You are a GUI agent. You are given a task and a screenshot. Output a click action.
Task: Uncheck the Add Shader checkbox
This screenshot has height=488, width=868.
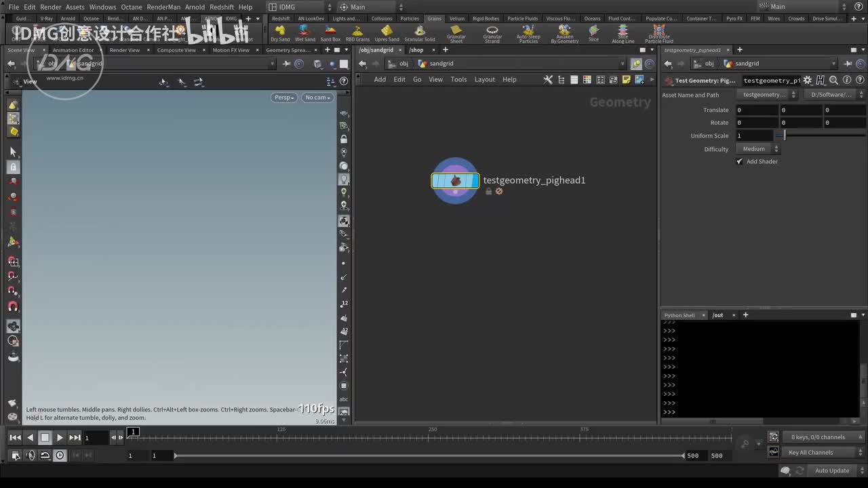[x=740, y=161]
